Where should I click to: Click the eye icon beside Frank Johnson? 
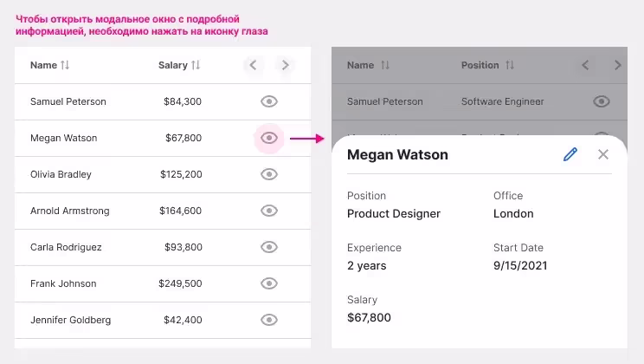coord(269,283)
